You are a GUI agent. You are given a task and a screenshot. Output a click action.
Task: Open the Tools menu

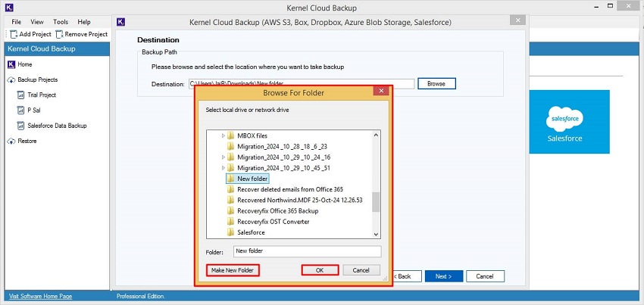coord(61,22)
